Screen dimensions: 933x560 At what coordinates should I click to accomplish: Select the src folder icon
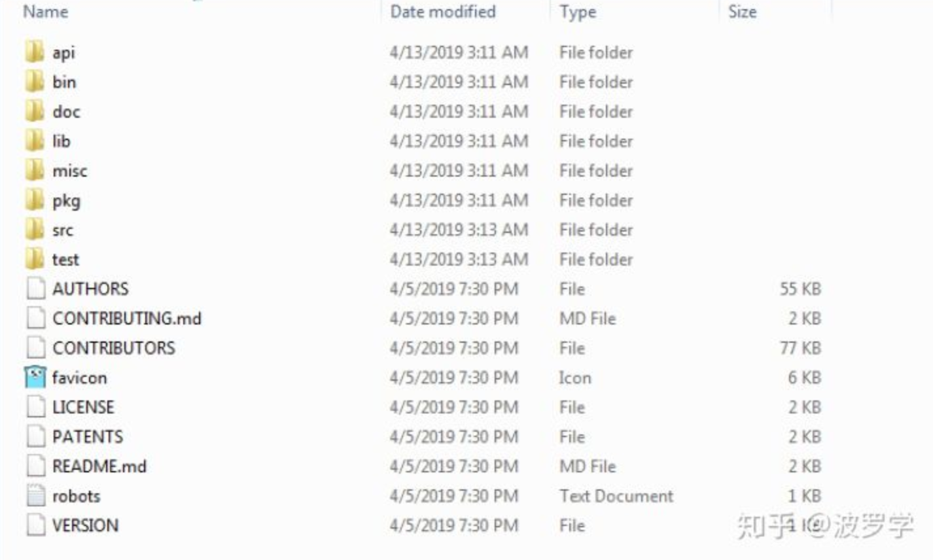coord(35,230)
